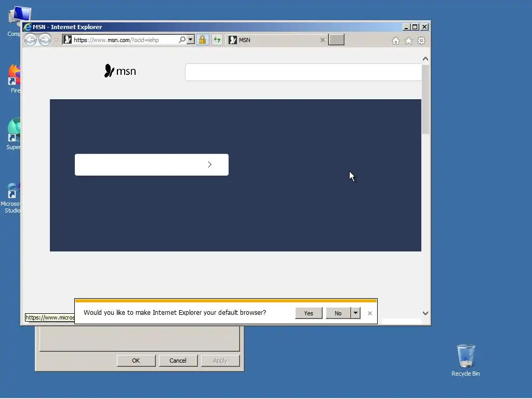Open the recent pages dropdown arrow

[x=56, y=40]
